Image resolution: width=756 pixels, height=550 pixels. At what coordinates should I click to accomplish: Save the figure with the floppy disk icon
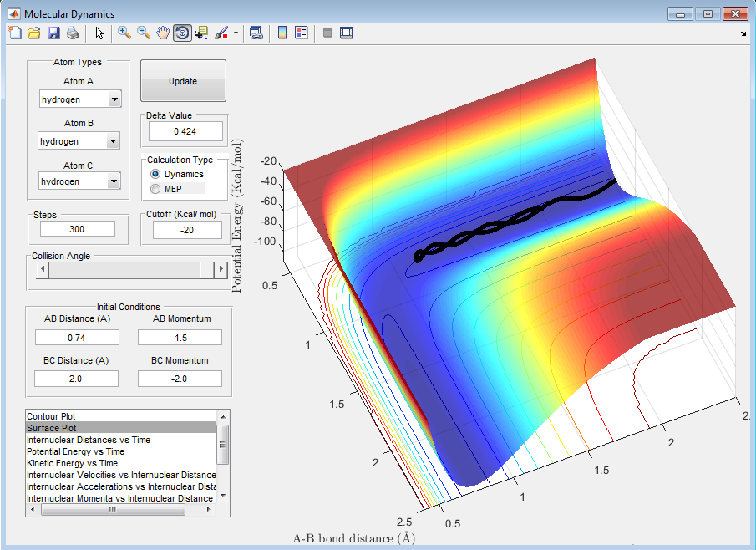point(53,33)
